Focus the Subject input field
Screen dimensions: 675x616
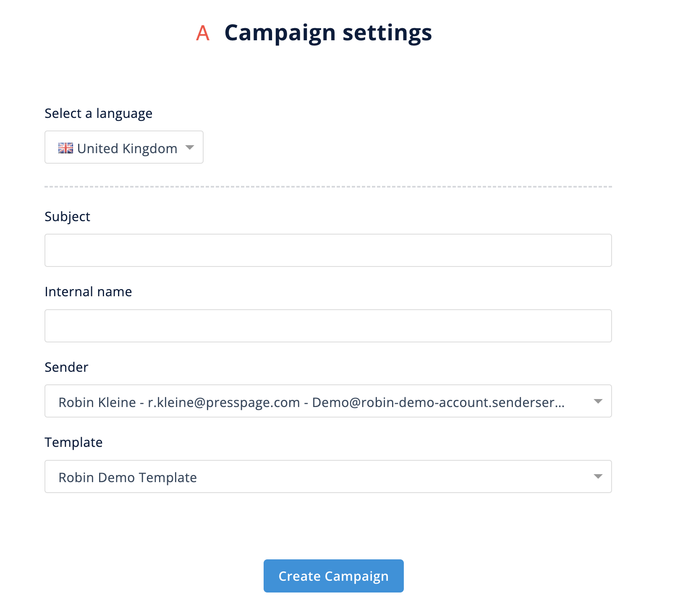point(328,251)
